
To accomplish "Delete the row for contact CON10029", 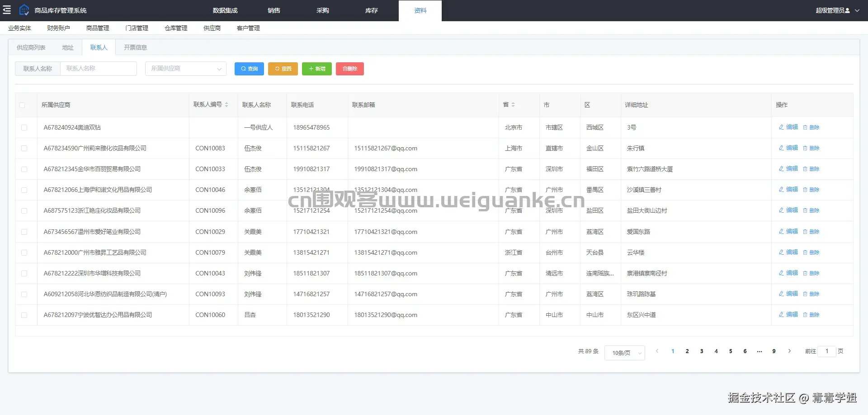I will (811, 232).
